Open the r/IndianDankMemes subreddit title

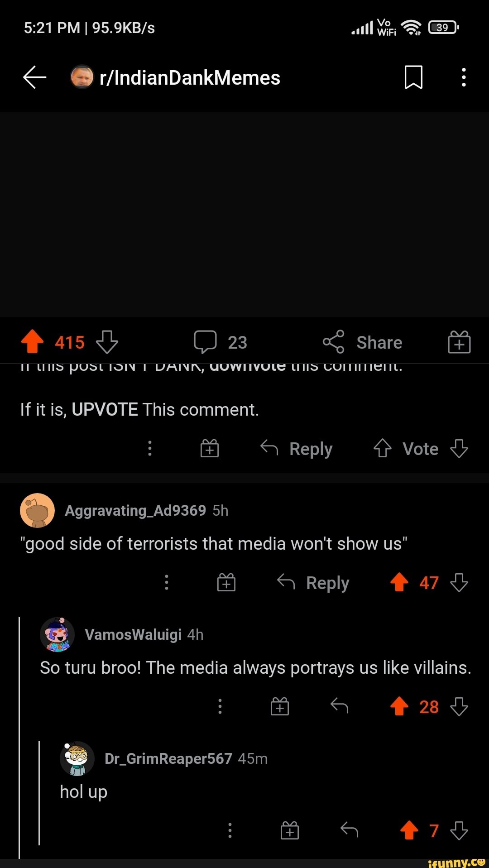(190, 78)
